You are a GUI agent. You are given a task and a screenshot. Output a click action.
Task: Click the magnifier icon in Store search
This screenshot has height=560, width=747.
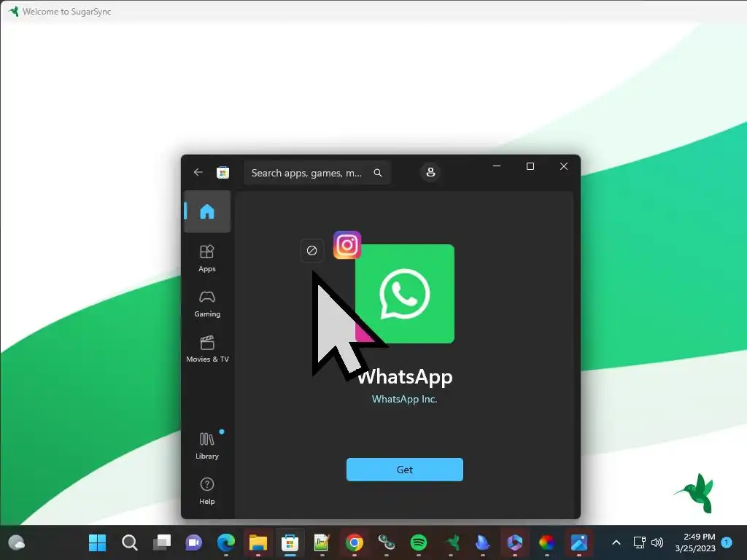[x=378, y=173]
